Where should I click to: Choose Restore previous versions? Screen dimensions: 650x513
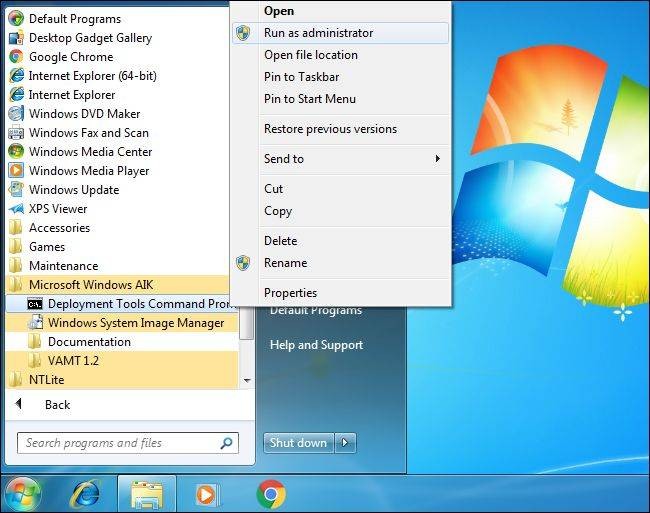[x=341, y=129]
